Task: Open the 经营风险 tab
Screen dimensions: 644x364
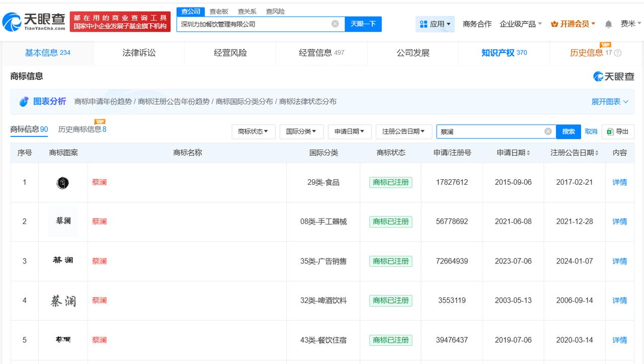Action: (x=230, y=53)
